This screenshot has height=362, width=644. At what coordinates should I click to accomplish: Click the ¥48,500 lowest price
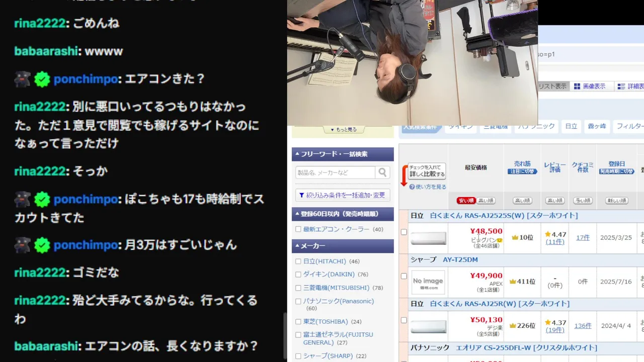tap(486, 231)
